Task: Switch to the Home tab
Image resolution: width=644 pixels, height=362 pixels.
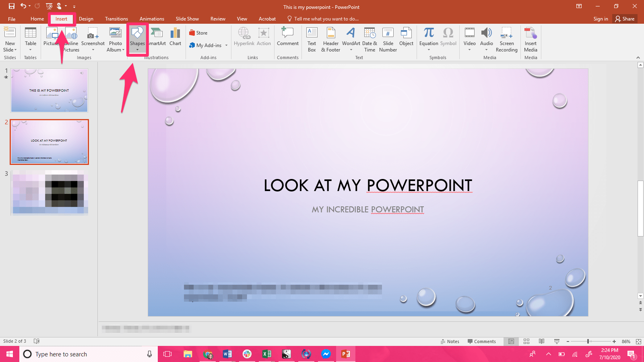Action: coord(37,19)
